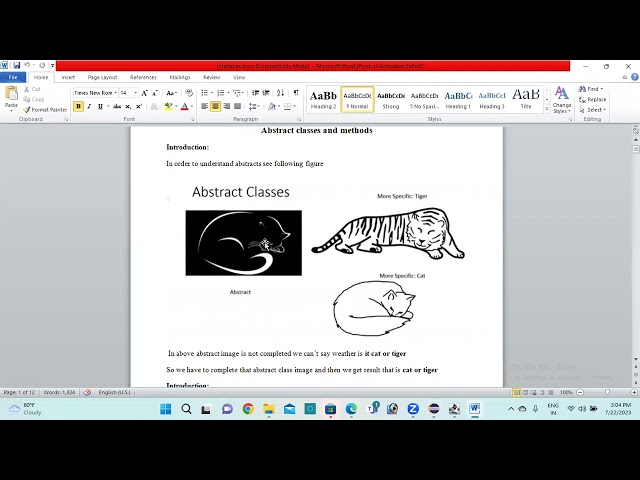Screen dimensions: 640x480
Task: Apply text highlight color
Action: pos(168,107)
